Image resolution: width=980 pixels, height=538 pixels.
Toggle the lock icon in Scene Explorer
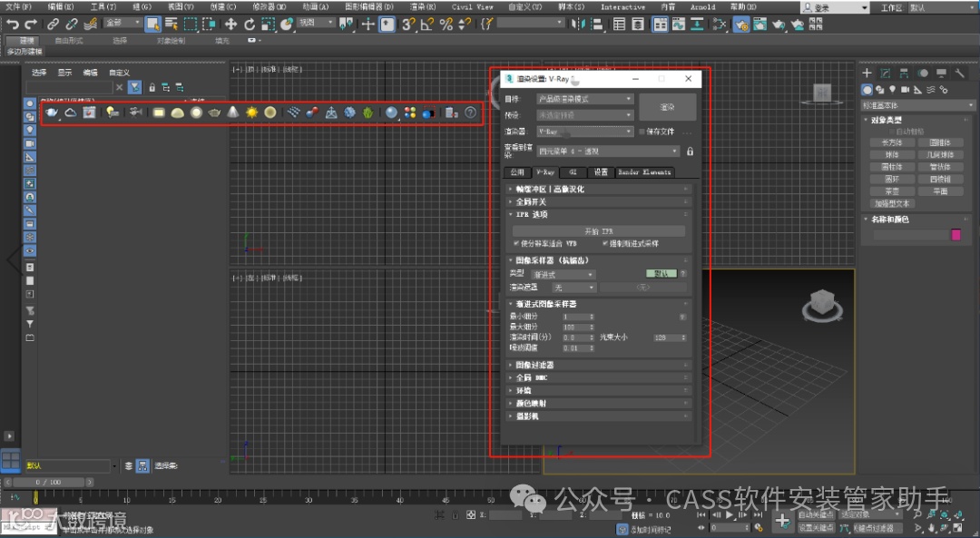(152, 87)
